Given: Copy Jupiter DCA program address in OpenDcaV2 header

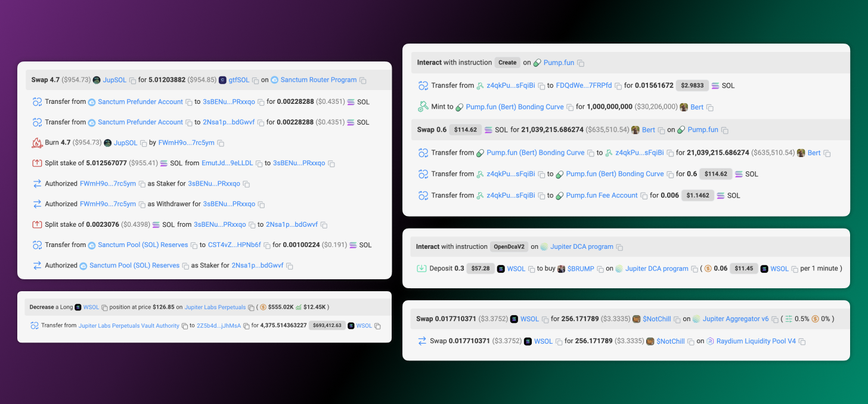Looking at the screenshot, I should click(619, 247).
